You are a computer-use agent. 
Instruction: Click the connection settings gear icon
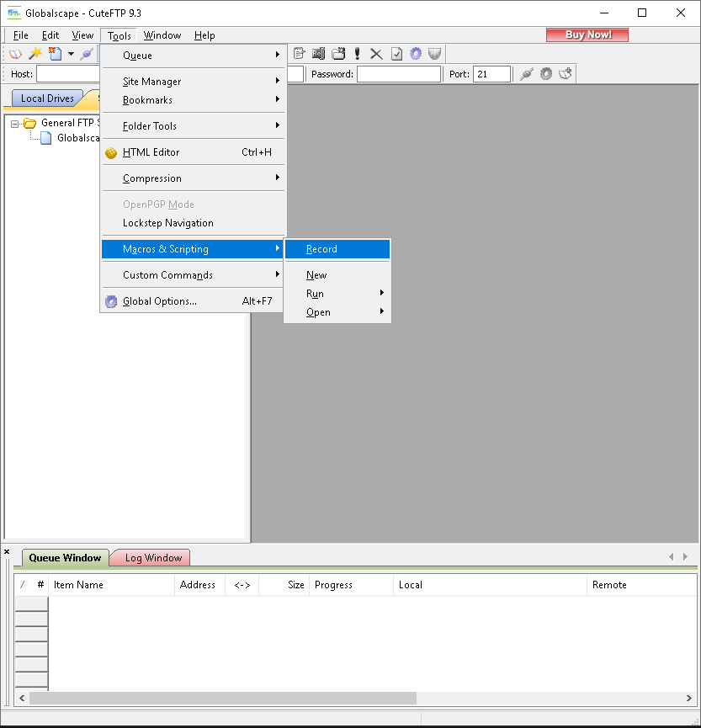click(546, 74)
